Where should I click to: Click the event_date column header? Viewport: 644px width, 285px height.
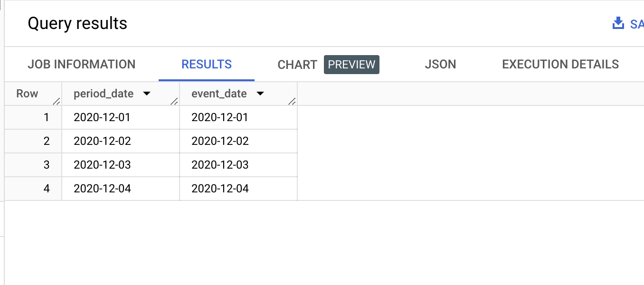click(x=238, y=94)
